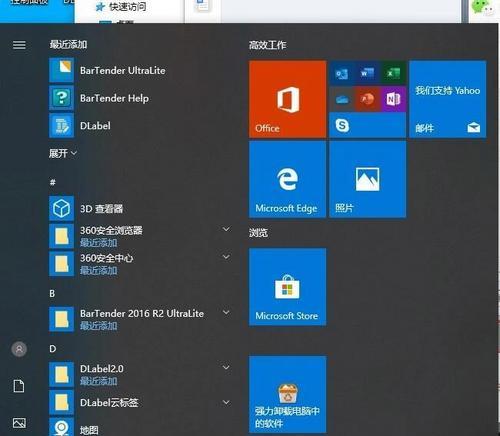
Task: Launch OneDrive from the Office group tile
Action: point(342,99)
